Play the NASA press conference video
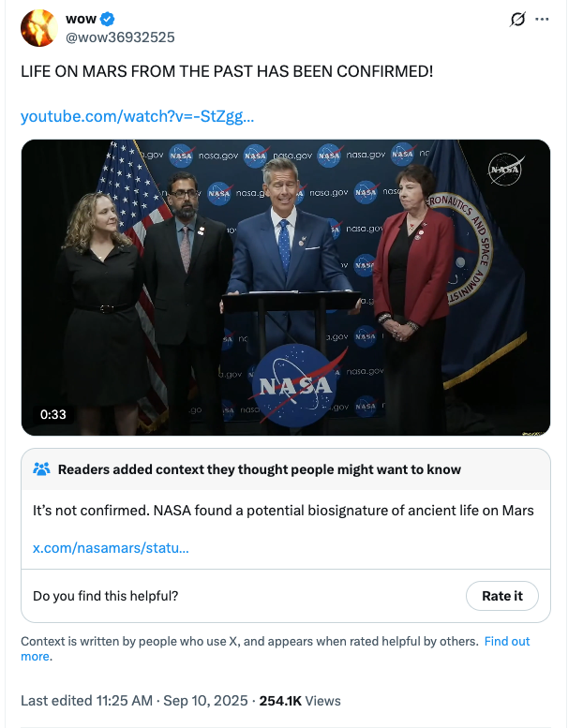Screen dimensions: 568x728 285,287
